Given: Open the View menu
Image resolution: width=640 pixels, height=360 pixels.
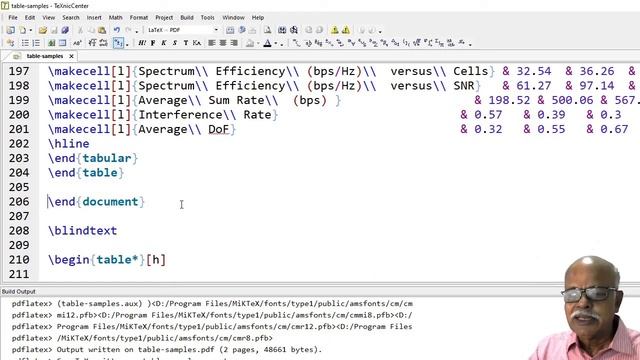Looking at the screenshot, I should pyautogui.click(x=49, y=18).
